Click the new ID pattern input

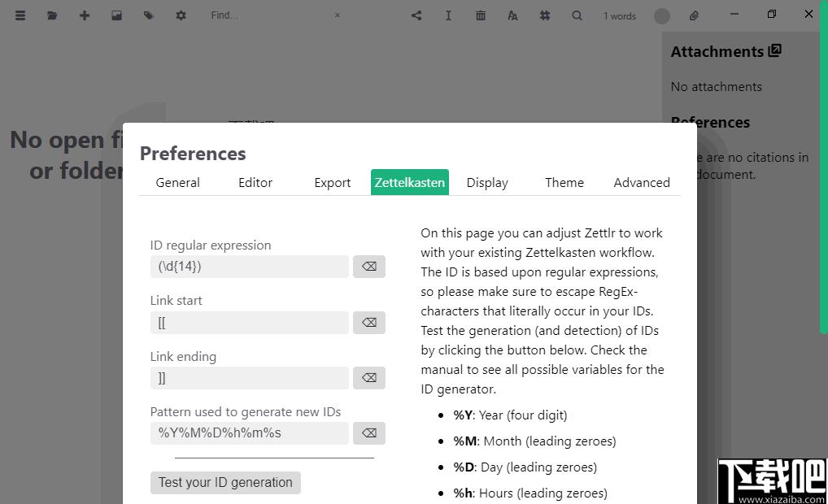pyautogui.click(x=249, y=433)
